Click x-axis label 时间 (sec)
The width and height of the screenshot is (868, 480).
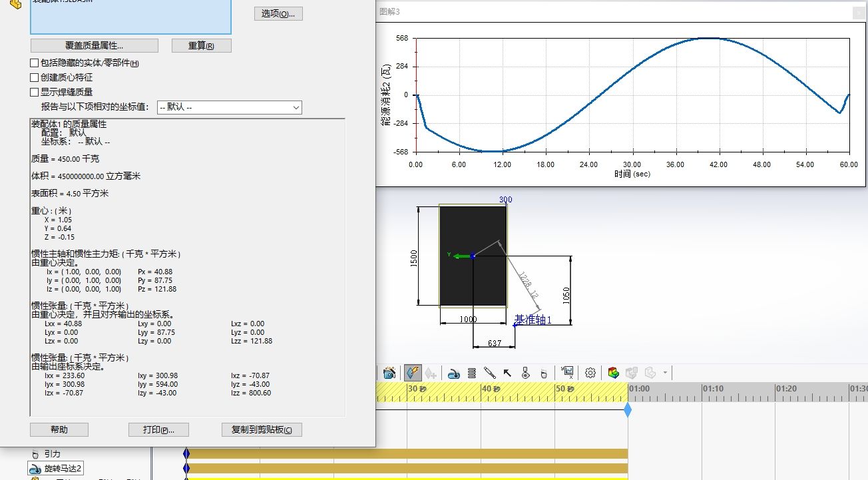632,174
